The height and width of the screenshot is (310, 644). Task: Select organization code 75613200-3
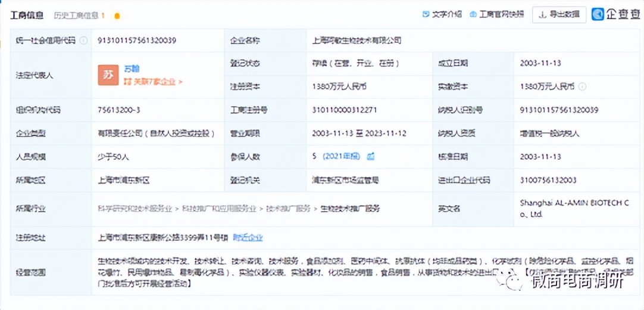pyautogui.click(x=120, y=110)
